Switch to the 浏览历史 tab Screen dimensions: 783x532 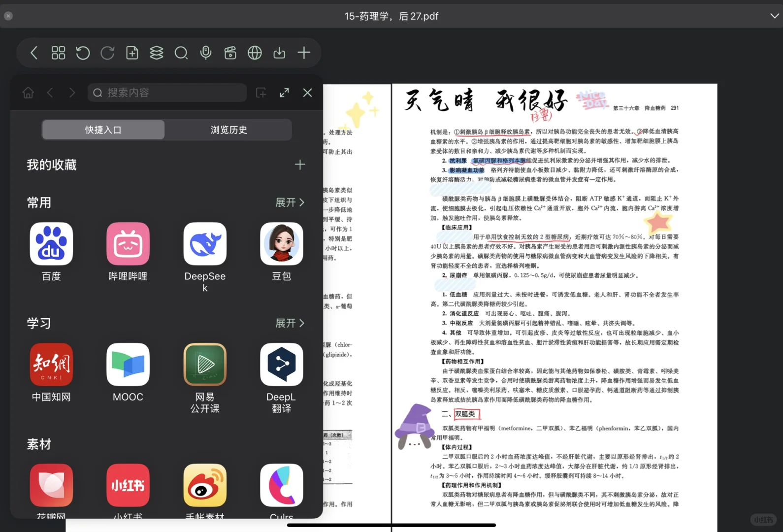pos(228,130)
